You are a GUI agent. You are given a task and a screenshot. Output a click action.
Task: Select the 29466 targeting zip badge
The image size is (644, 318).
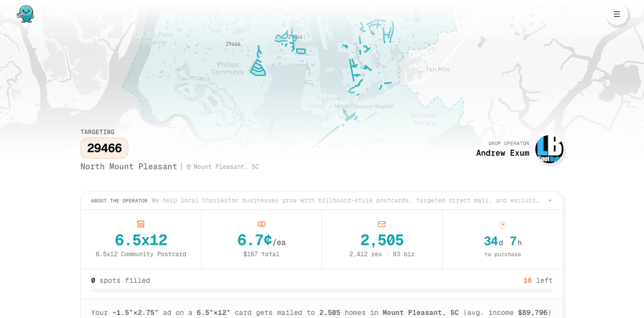(104, 148)
